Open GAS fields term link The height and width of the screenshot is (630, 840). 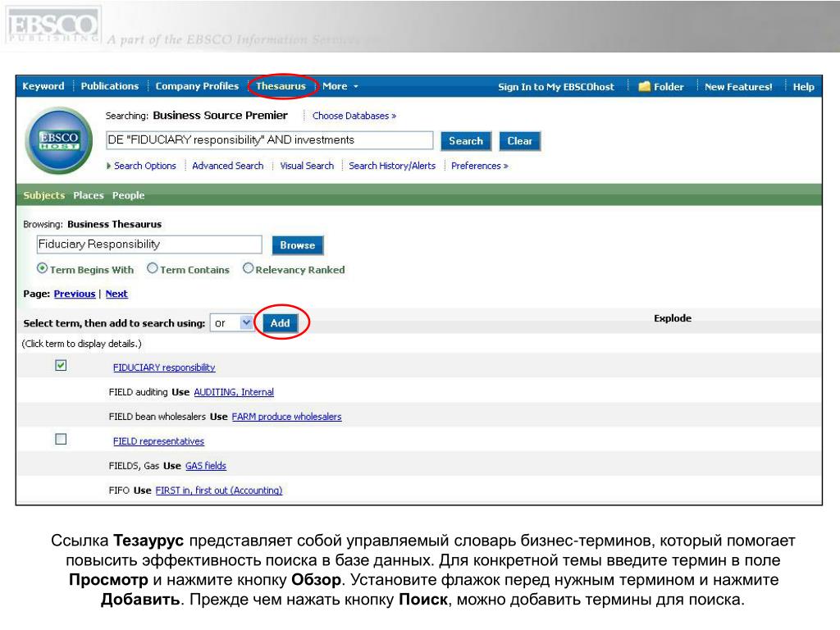tap(206, 466)
